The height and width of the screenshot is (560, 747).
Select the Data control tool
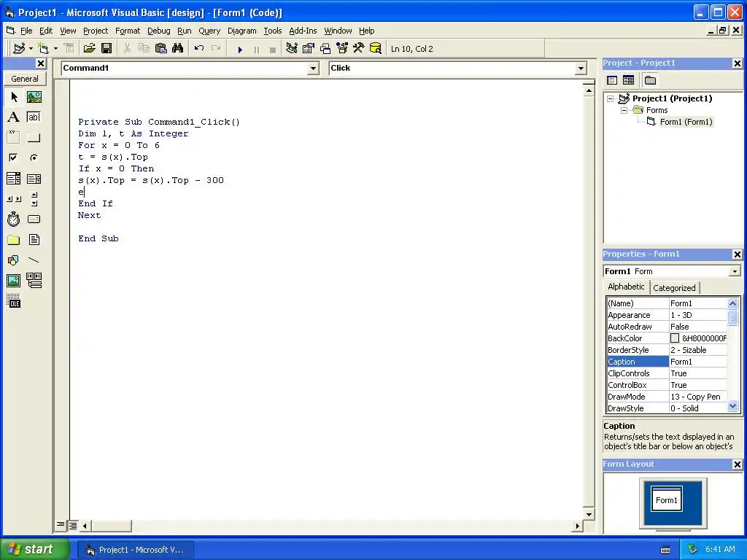click(x=34, y=281)
